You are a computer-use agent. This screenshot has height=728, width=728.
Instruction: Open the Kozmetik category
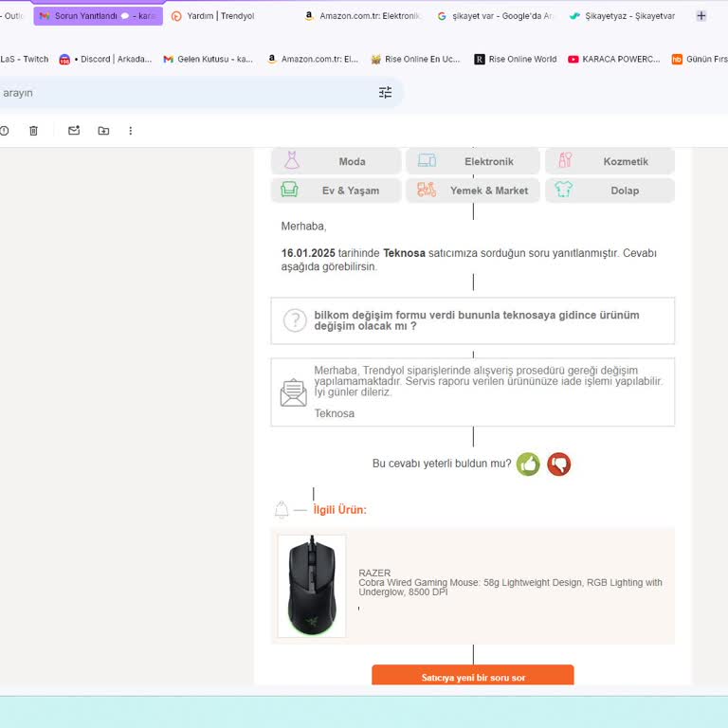pyautogui.click(x=610, y=161)
